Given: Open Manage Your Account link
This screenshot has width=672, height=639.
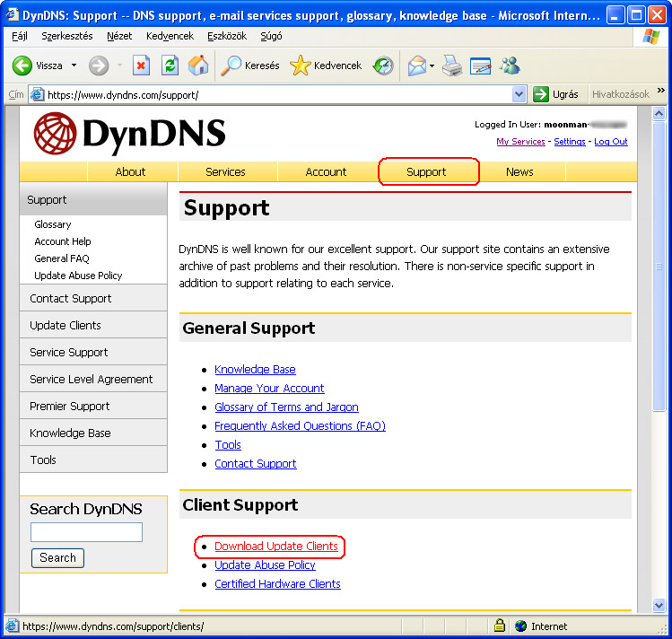Looking at the screenshot, I should 269,389.
